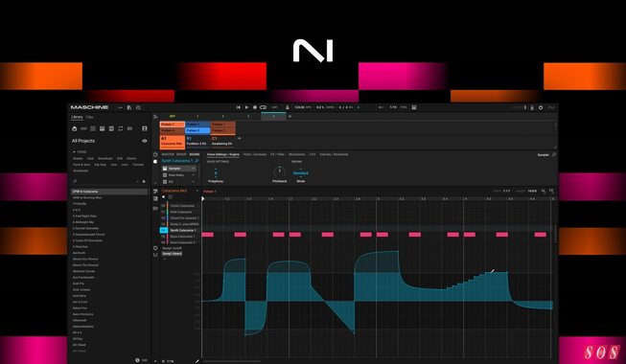Select the orange Pattern 1 in group A1
Image resolution: width=626 pixels, height=364 pixels.
click(173, 125)
